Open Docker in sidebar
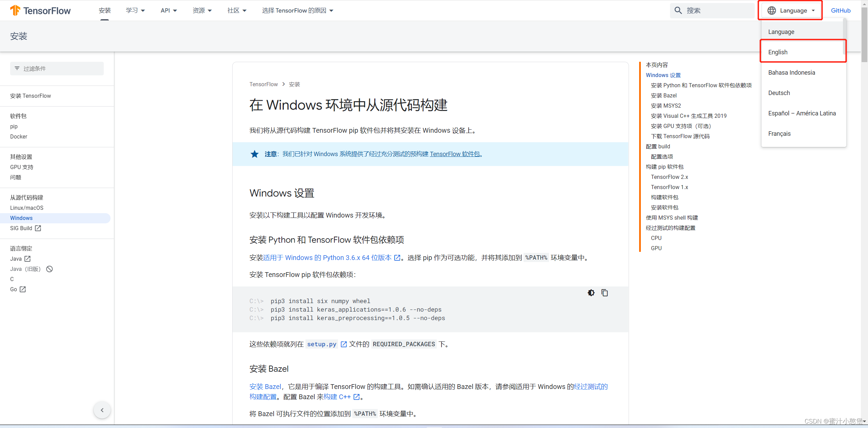This screenshot has height=428, width=868. [x=19, y=136]
